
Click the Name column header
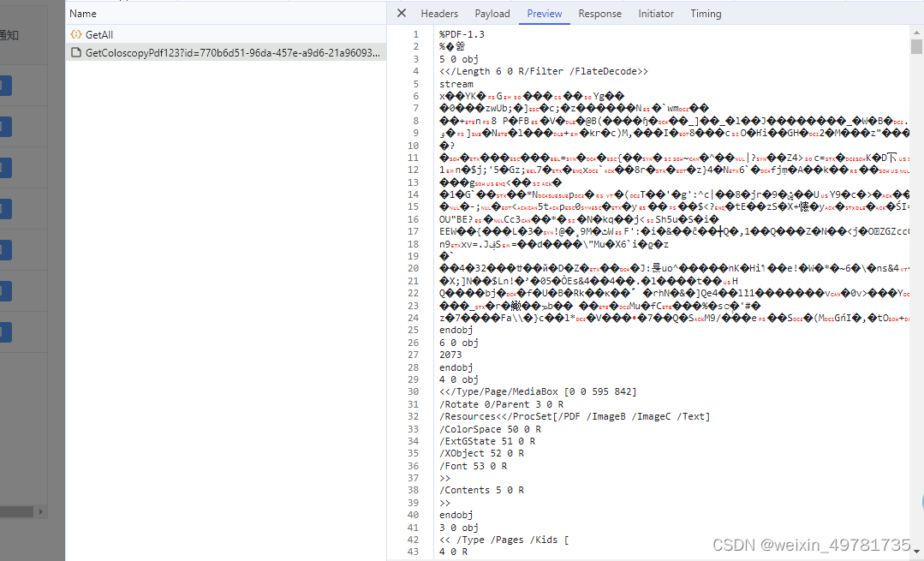pyautogui.click(x=83, y=14)
